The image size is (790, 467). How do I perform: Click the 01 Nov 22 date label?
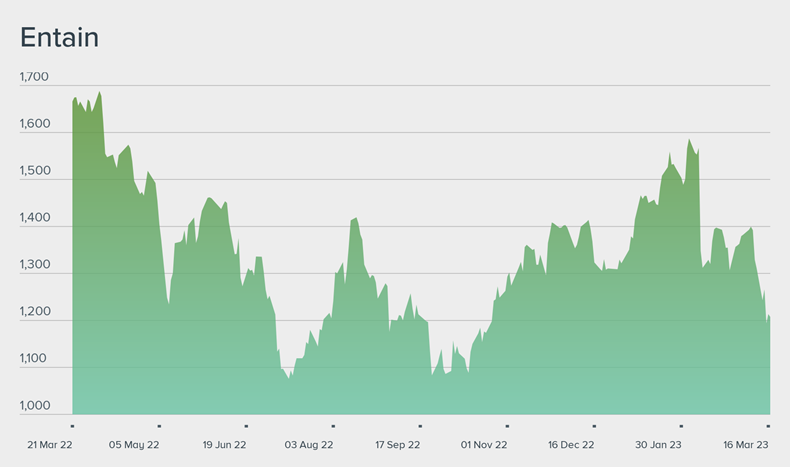tap(484, 445)
